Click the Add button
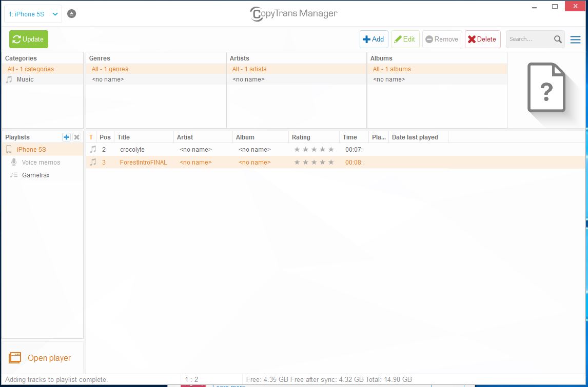The height and width of the screenshot is (387, 588). (x=374, y=39)
